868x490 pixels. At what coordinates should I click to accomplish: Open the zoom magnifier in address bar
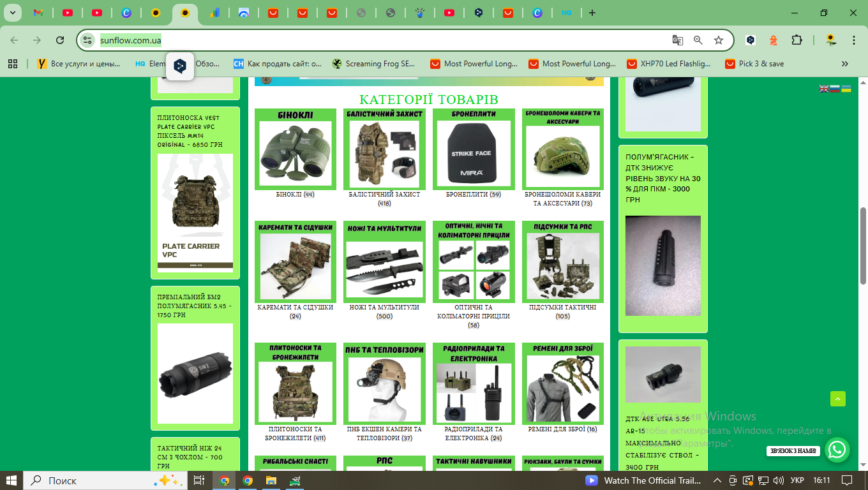pos(698,40)
